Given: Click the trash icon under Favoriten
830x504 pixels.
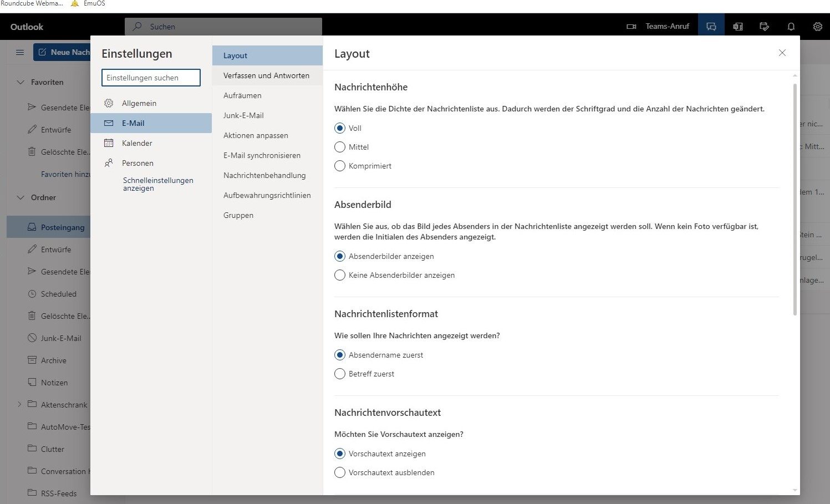Looking at the screenshot, I should 32,151.
